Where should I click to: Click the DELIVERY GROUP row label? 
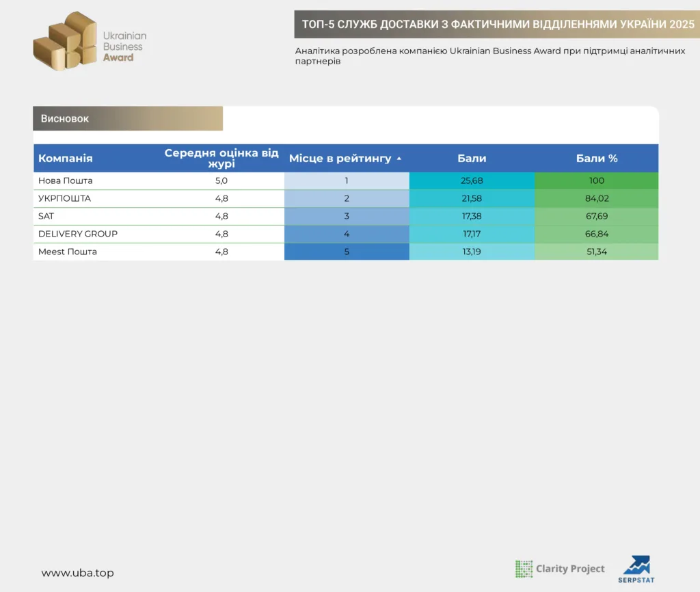[x=78, y=234]
